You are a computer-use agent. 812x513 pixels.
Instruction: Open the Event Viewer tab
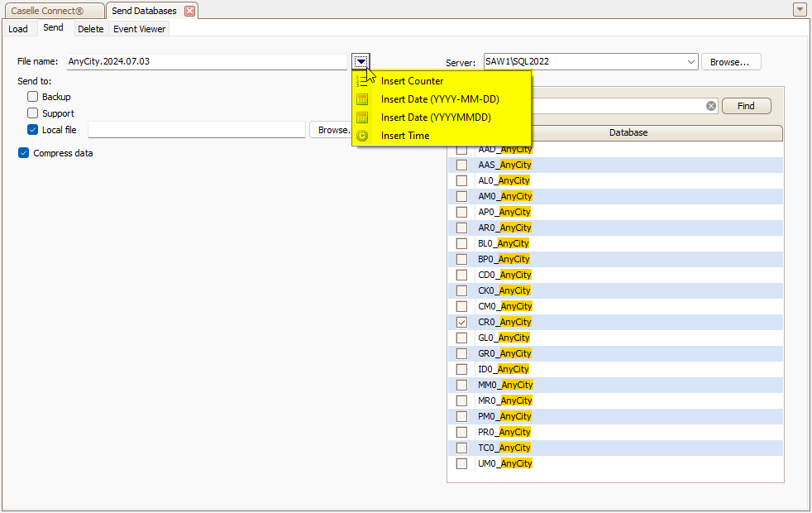click(139, 29)
